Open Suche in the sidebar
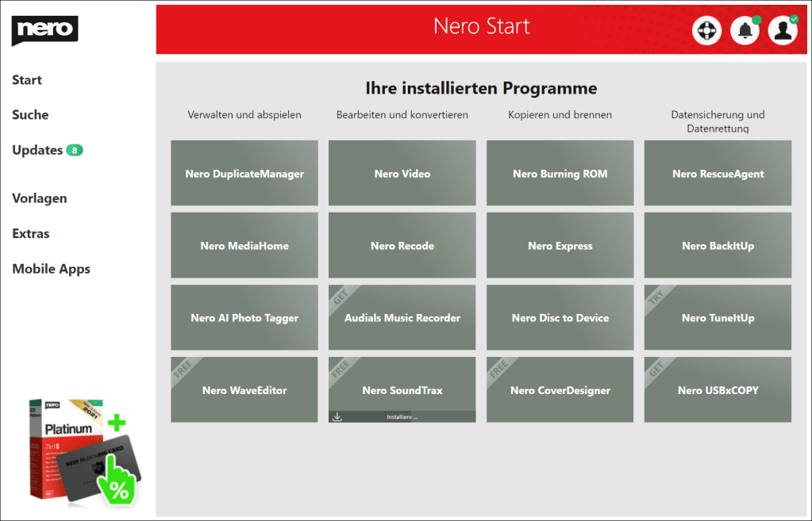Viewport: 812px width, 521px height. tap(30, 115)
